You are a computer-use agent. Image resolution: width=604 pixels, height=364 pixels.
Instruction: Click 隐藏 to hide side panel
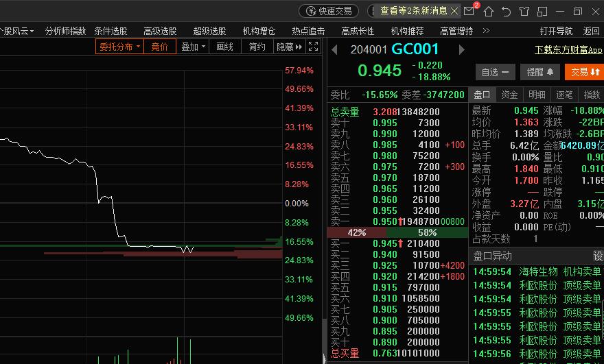pyautogui.click(x=289, y=47)
